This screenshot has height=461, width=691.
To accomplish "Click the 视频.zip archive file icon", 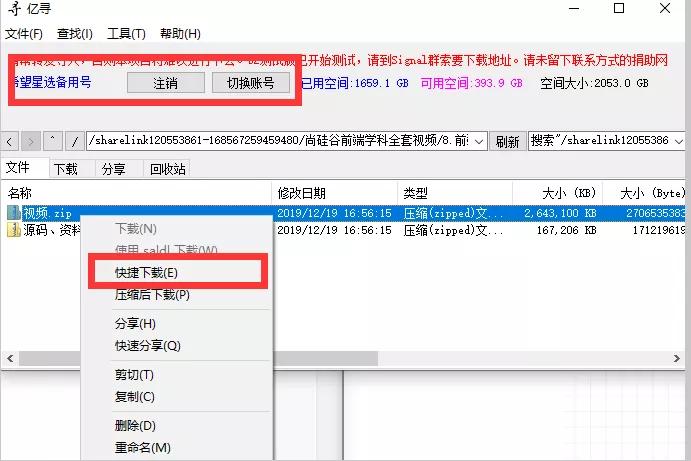I will click(14, 213).
